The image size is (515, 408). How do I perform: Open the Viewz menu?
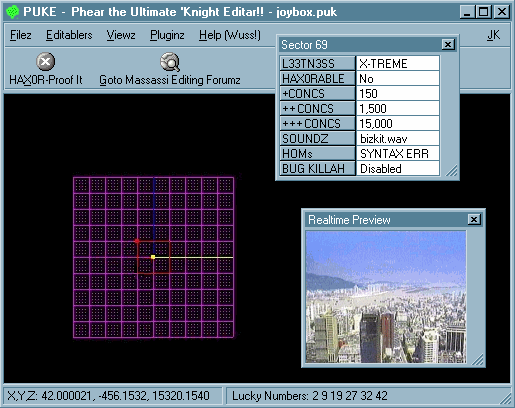121,35
